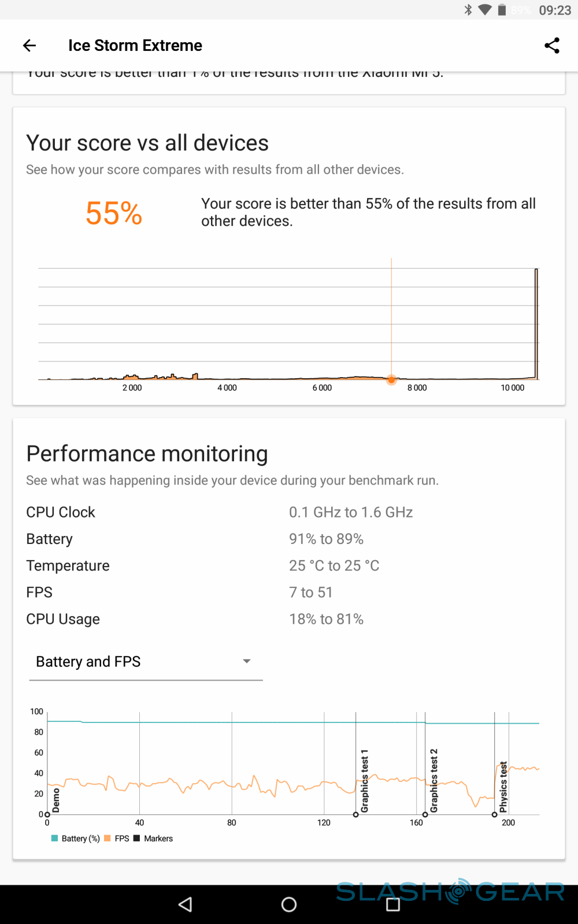
Task: Tap the orange score dot on distribution chart
Action: pos(391,379)
